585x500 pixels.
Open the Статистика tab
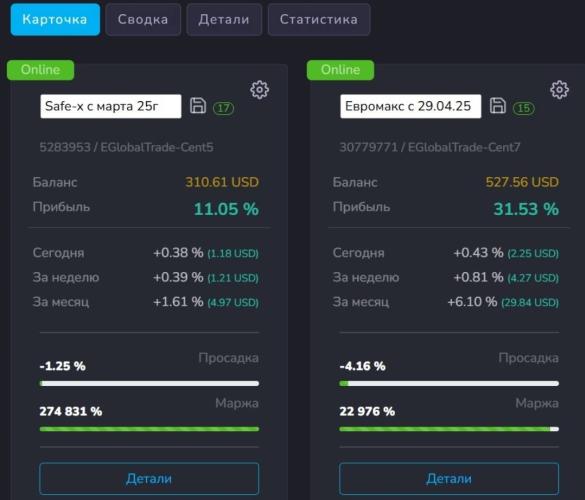coord(319,19)
